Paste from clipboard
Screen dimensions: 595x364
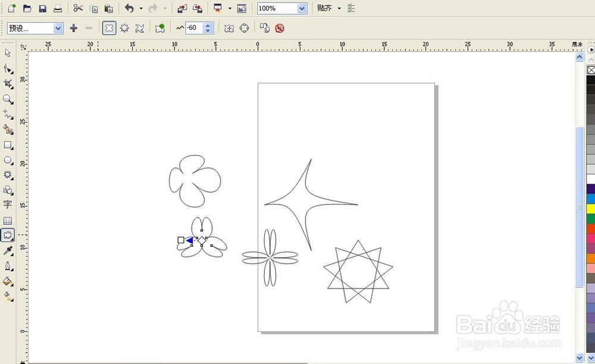(x=108, y=8)
